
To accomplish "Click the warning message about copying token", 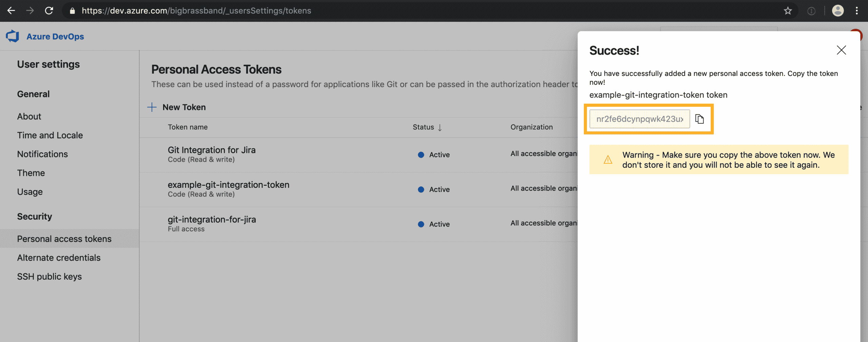I will (x=729, y=160).
